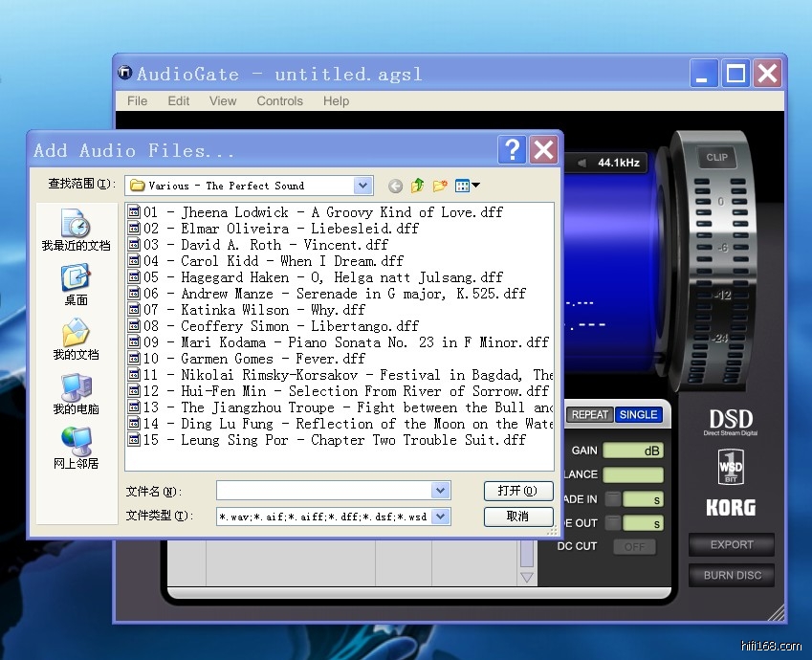The height and width of the screenshot is (660, 812).
Task: Toggle the SINGLE playback mode
Action: 638,414
